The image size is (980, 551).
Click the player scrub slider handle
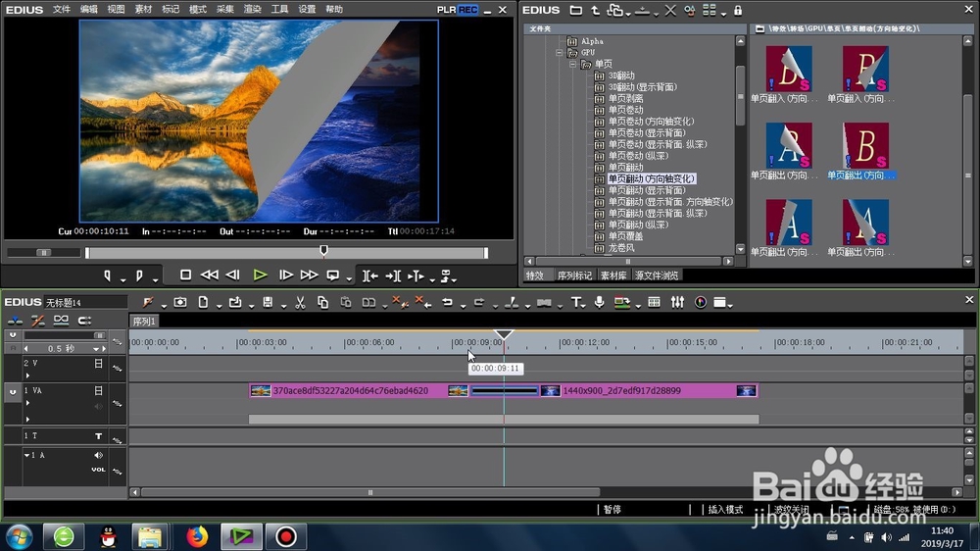point(323,251)
